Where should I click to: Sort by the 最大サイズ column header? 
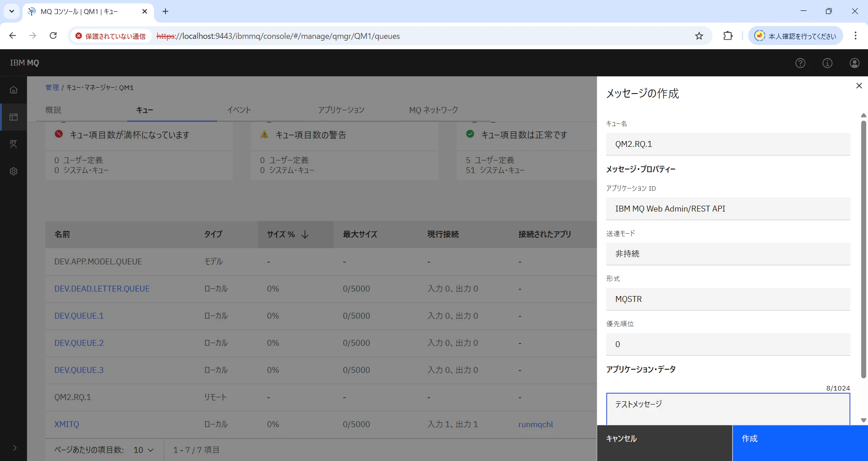click(360, 234)
